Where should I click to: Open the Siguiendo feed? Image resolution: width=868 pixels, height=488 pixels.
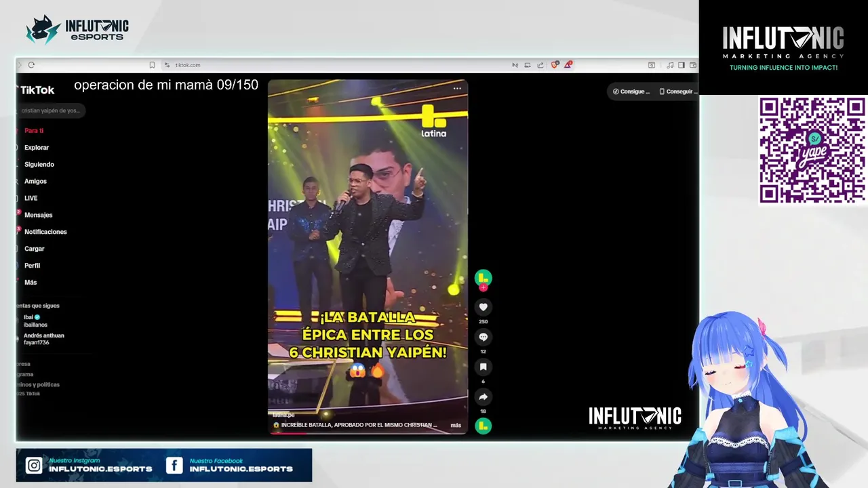pyautogui.click(x=39, y=164)
